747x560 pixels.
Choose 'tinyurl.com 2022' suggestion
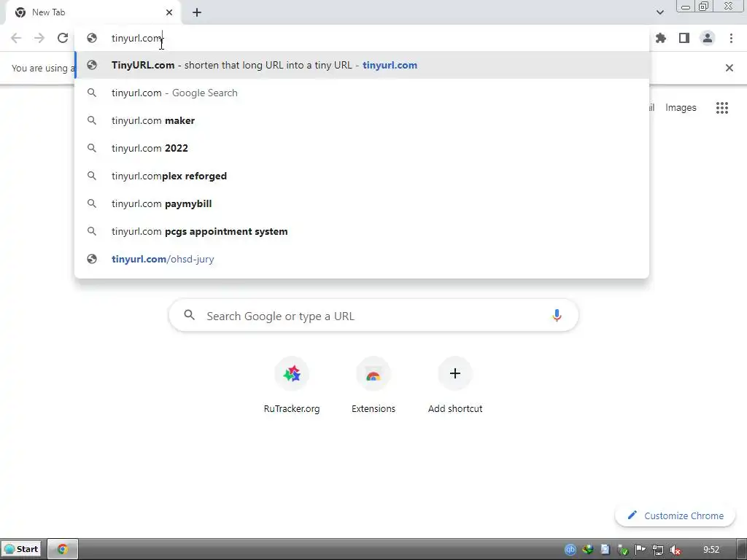362,148
